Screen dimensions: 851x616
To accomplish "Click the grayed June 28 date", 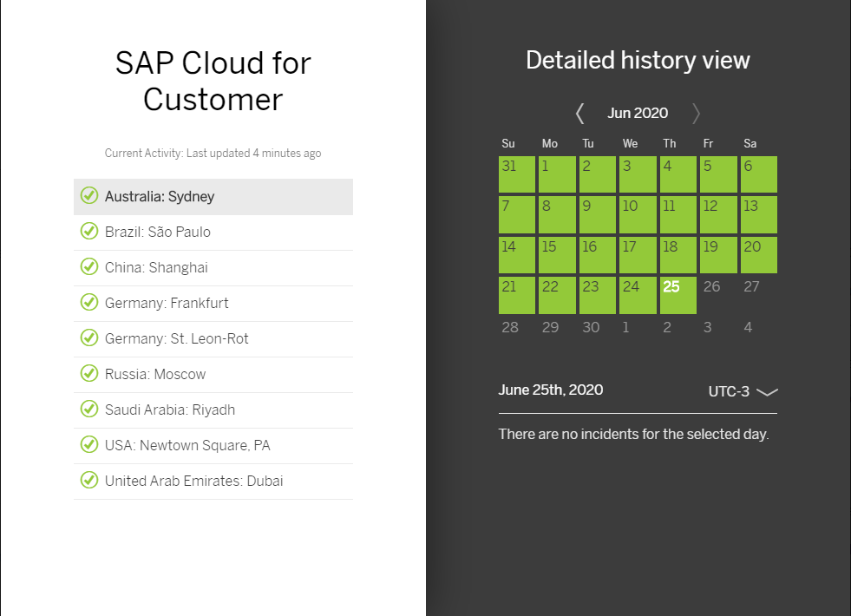I will pyautogui.click(x=517, y=336).
